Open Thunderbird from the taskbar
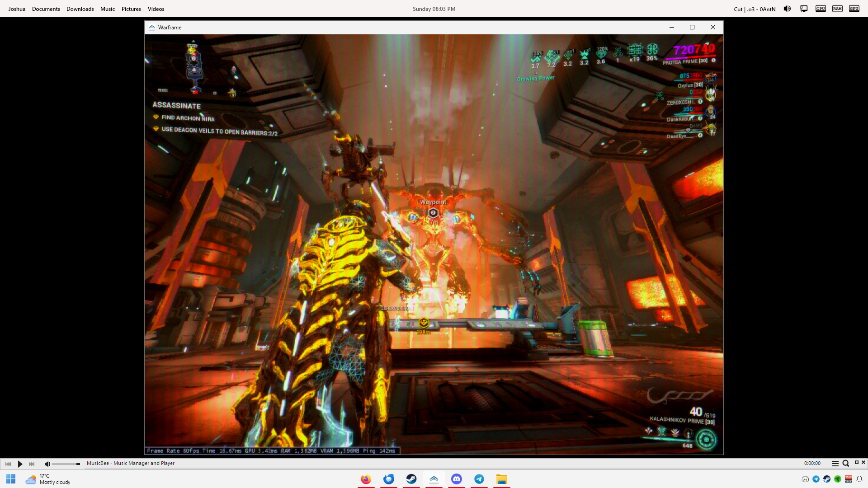868x488 pixels. 389,479
